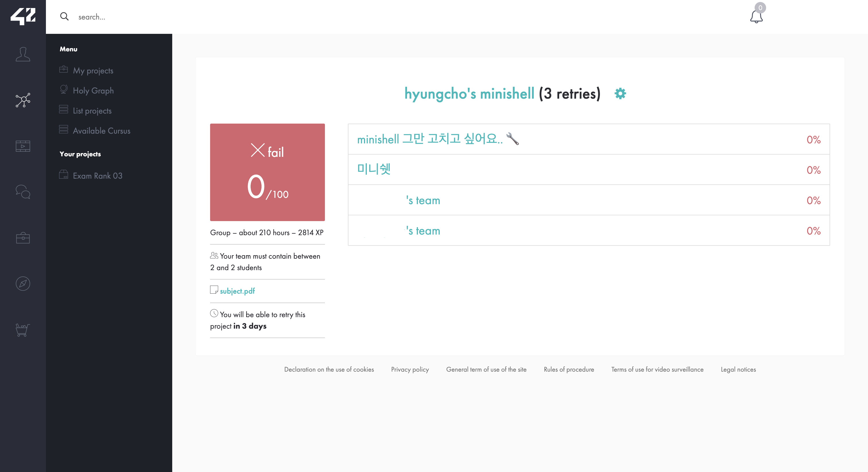Open the briefcase companies sidebar icon

point(23,238)
